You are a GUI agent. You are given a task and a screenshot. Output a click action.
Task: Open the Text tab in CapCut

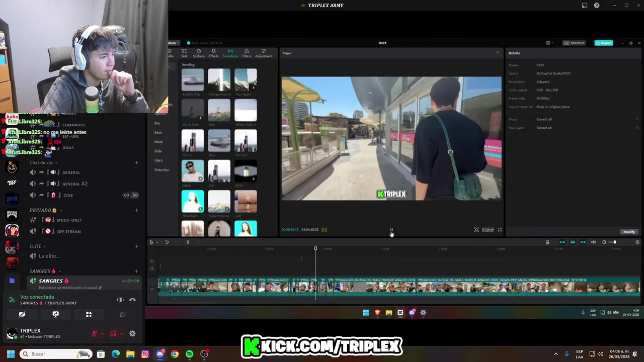[x=184, y=53]
